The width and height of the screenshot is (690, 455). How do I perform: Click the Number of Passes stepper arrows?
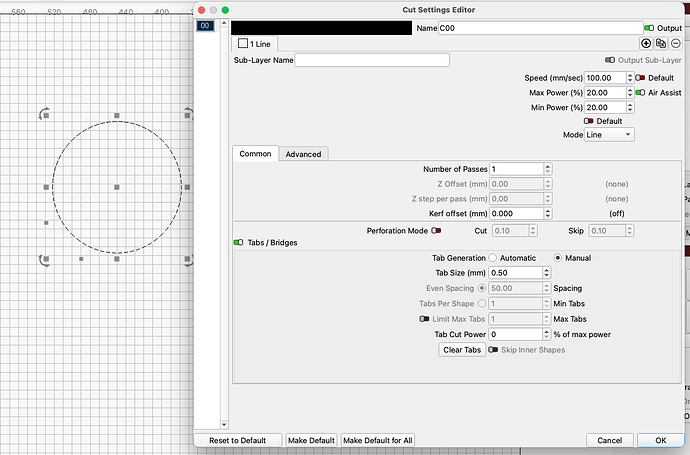click(548, 169)
